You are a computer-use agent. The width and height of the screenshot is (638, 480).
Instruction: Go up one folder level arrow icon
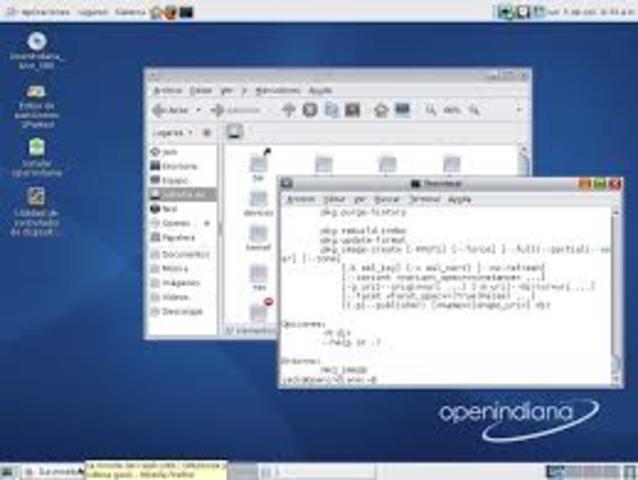click(288, 110)
